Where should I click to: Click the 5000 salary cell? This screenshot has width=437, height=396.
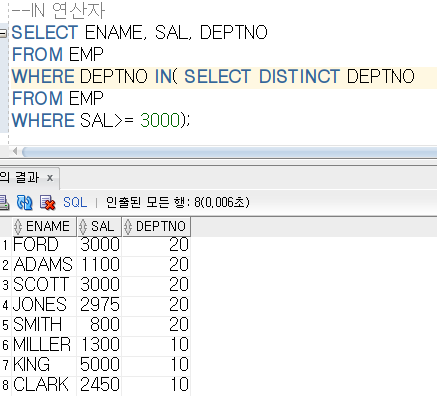pyautogui.click(x=99, y=365)
